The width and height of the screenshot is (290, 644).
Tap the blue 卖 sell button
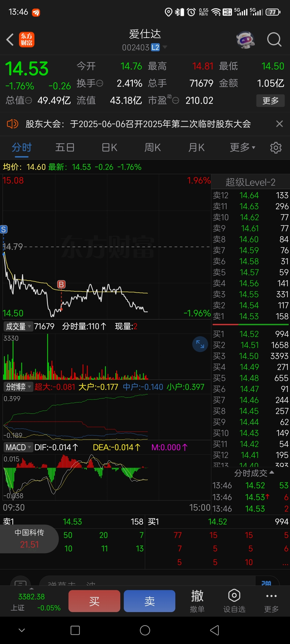coord(150,601)
